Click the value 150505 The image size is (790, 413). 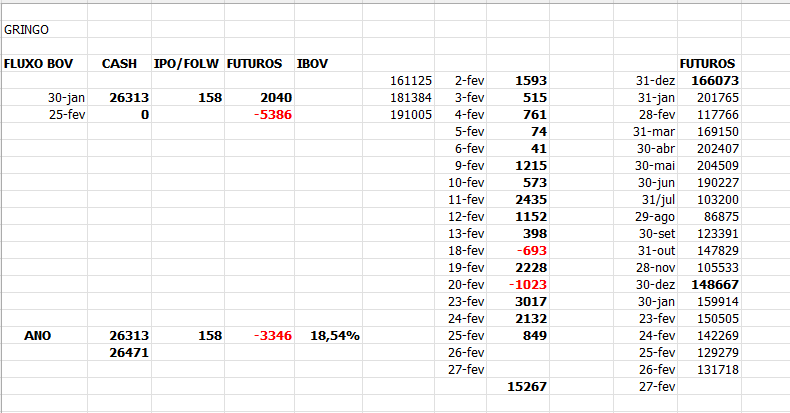[x=709, y=319]
